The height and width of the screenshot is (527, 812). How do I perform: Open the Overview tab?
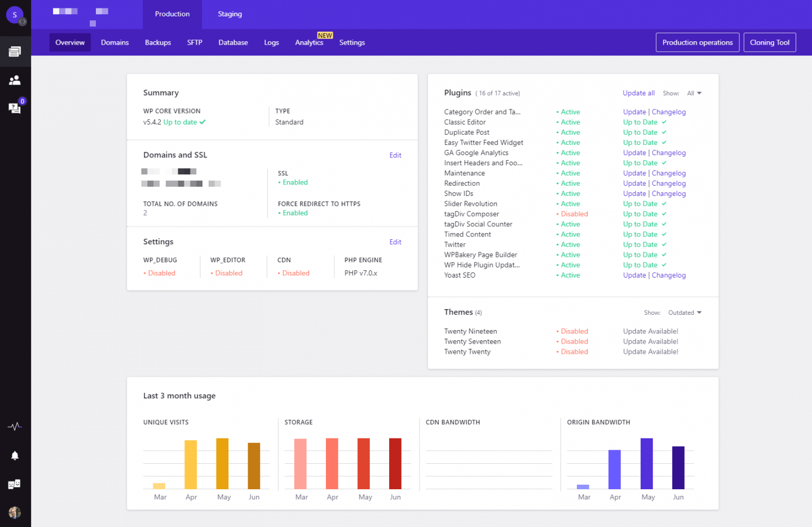coord(70,42)
